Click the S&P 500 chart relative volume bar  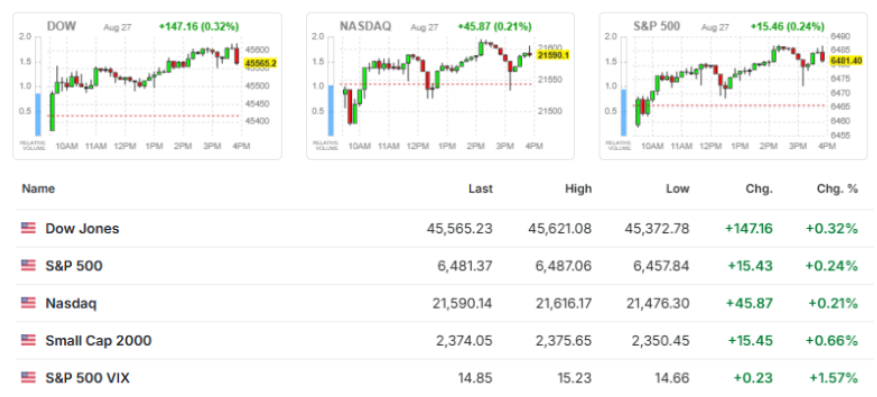624,112
